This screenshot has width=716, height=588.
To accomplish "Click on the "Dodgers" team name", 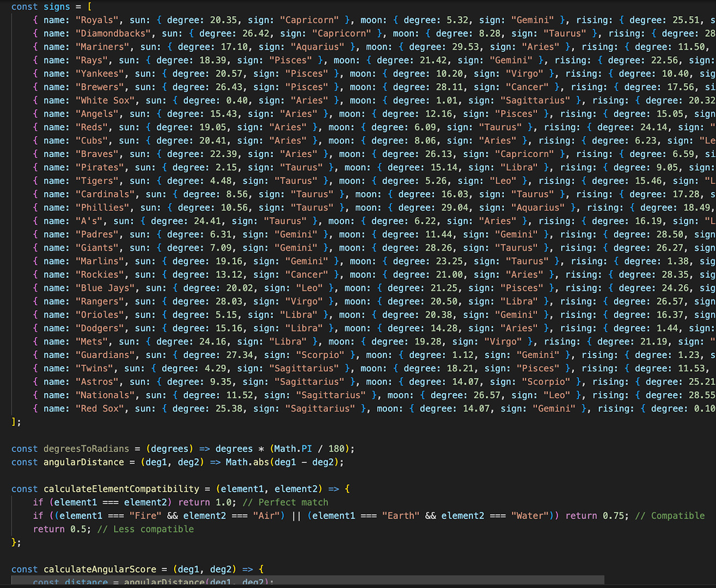I will [x=100, y=328].
